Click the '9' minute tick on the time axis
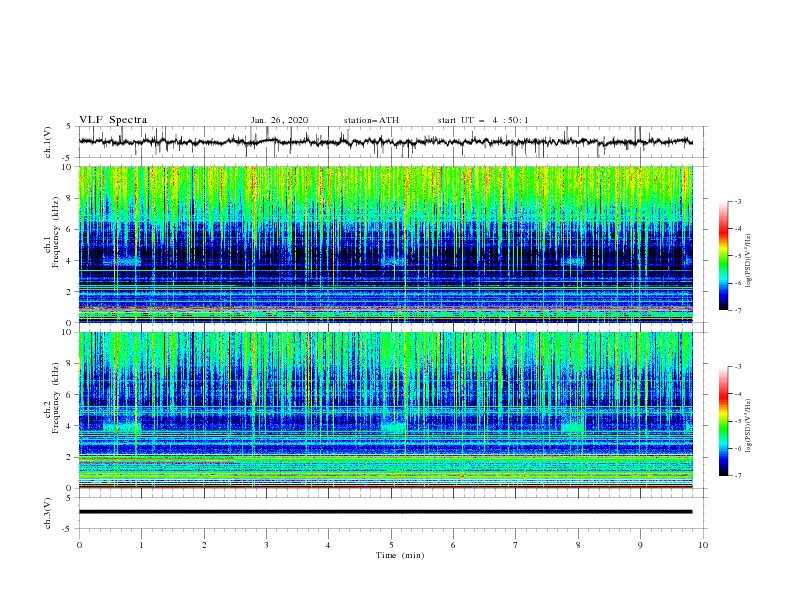 tap(640, 545)
